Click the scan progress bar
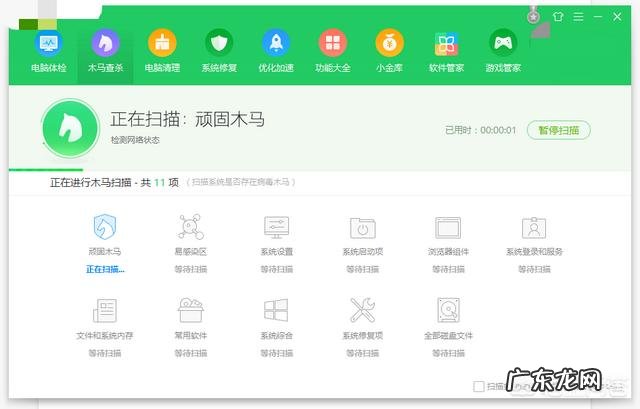Image resolution: width=640 pixels, height=409 pixels. click(x=320, y=170)
